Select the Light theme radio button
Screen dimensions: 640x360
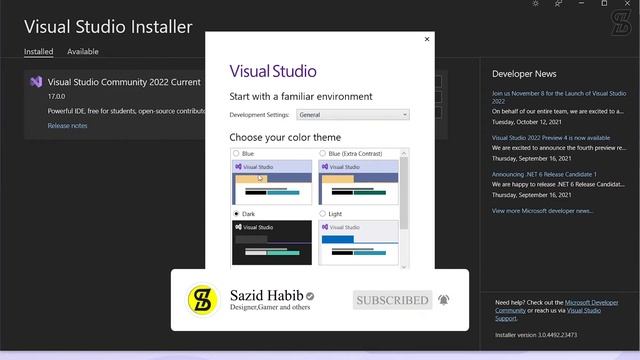pos(322,213)
